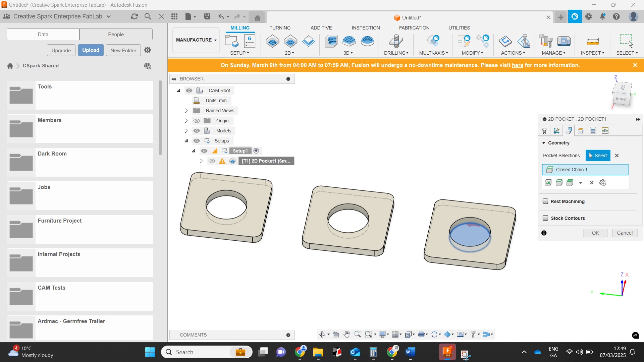Select the 3D Parallel toolpath icon
This screenshot has height=362, width=644.
click(x=368, y=41)
